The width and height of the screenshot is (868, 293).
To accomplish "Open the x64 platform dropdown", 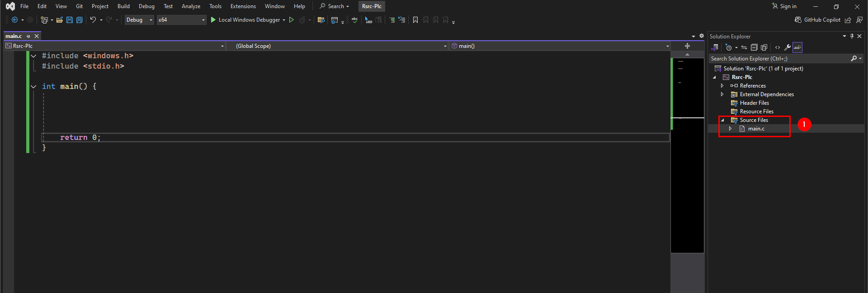I will [x=181, y=20].
